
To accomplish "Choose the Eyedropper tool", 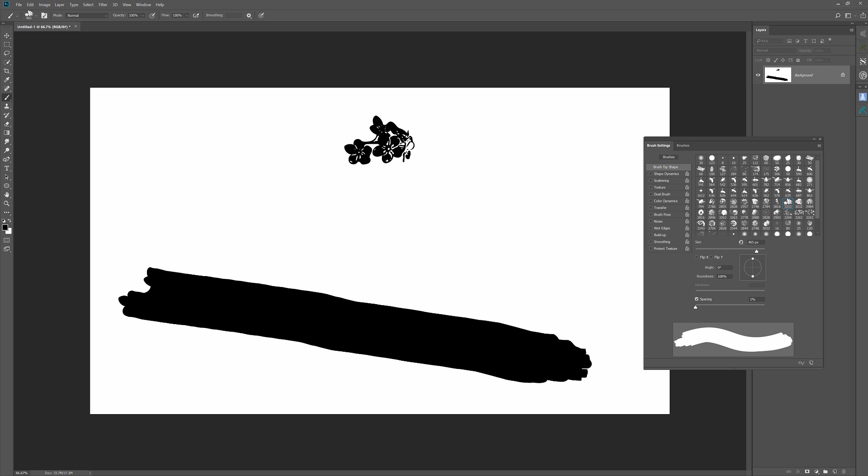I will pyautogui.click(x=7, y=80).
